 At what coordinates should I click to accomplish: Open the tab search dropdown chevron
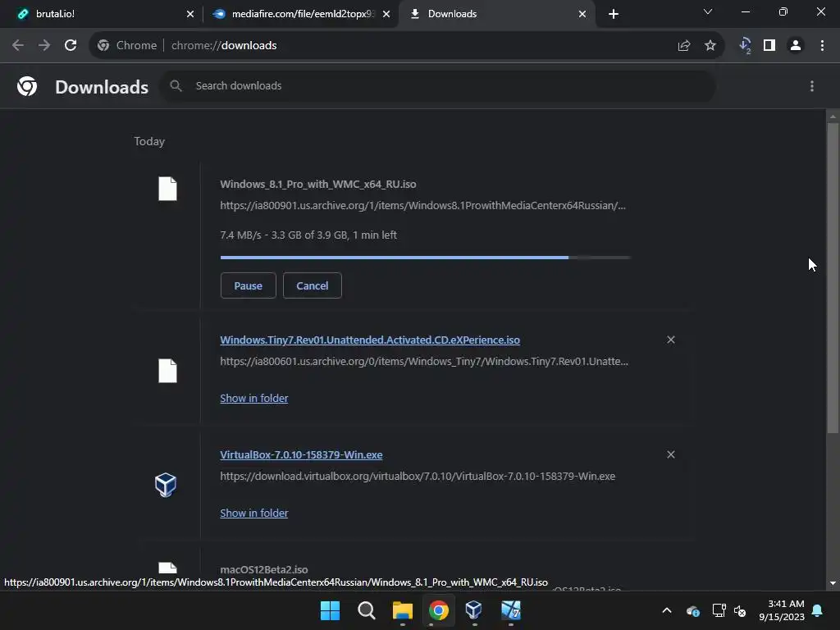point(708,11)
